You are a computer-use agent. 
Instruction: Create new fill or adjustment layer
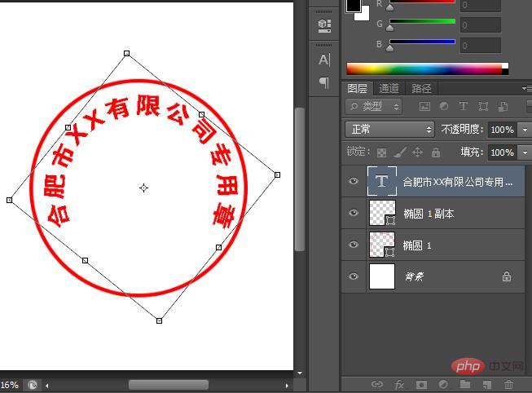click(443, 385)
